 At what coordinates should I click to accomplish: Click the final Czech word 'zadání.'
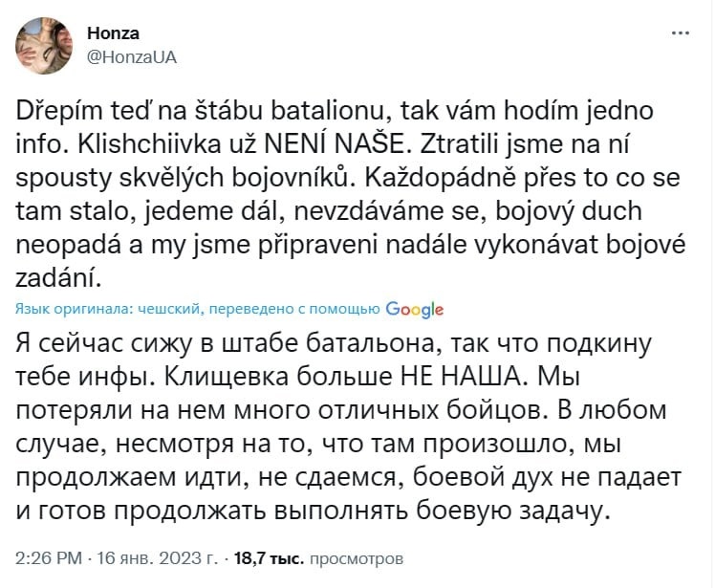(x=58, y=278)
